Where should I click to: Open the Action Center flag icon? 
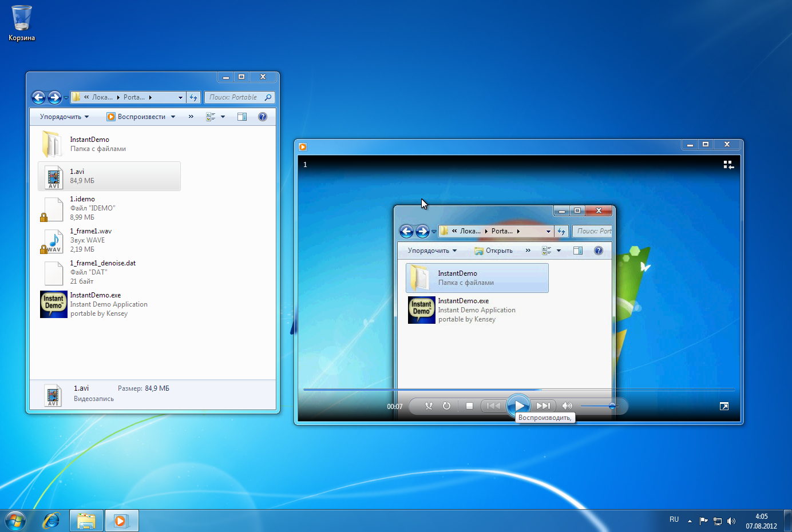[x=704, y=521]
